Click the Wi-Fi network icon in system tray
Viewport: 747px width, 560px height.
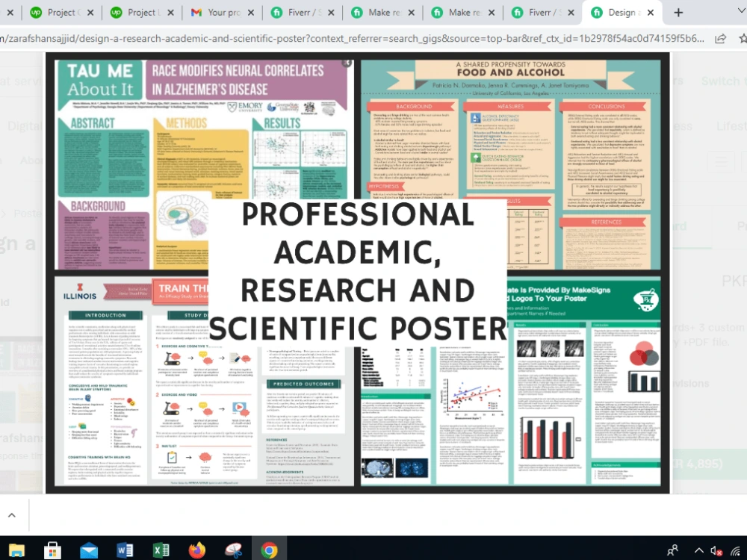click(x=736, y=551)
